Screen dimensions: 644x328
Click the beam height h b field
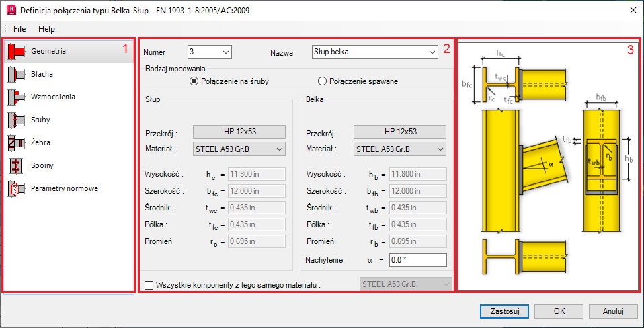417,174
